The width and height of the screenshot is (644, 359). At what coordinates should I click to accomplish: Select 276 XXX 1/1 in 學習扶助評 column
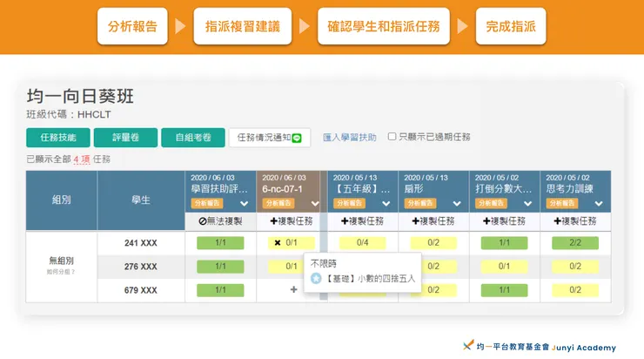[x=220, y=267]
